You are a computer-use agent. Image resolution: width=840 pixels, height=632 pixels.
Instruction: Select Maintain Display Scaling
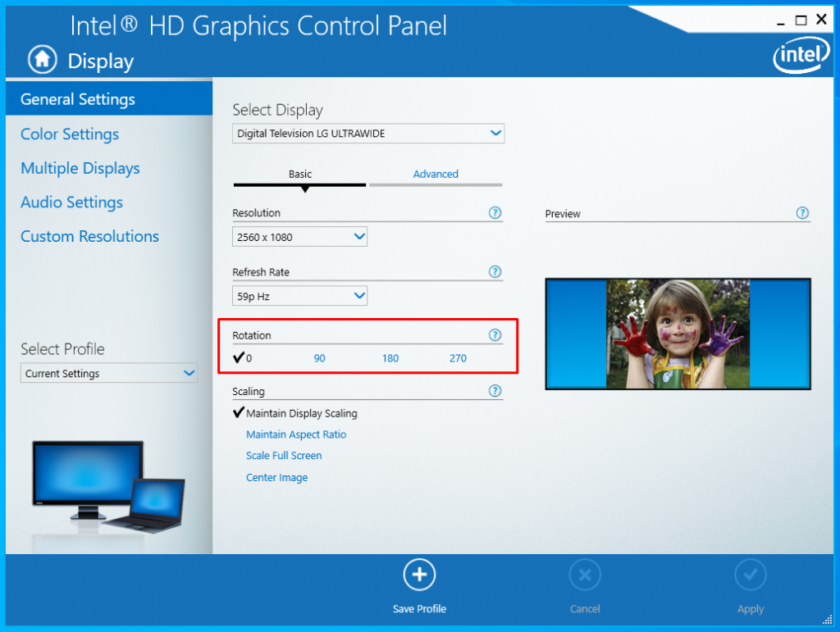tap(295, 413)
